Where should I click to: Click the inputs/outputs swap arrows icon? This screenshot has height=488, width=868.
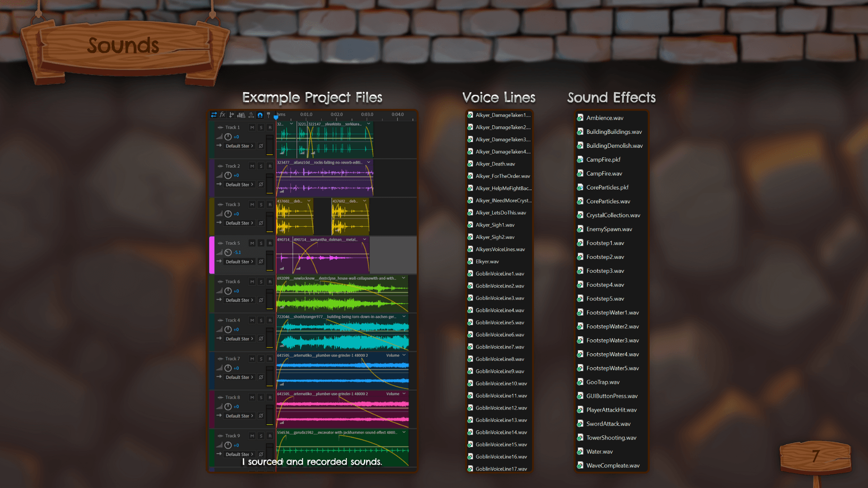[214, 115]
